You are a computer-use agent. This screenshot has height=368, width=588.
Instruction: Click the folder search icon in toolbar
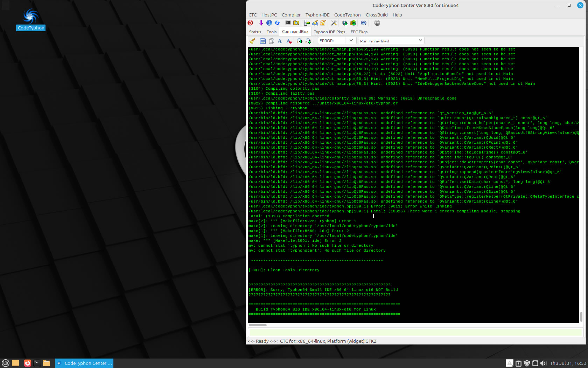296,23
